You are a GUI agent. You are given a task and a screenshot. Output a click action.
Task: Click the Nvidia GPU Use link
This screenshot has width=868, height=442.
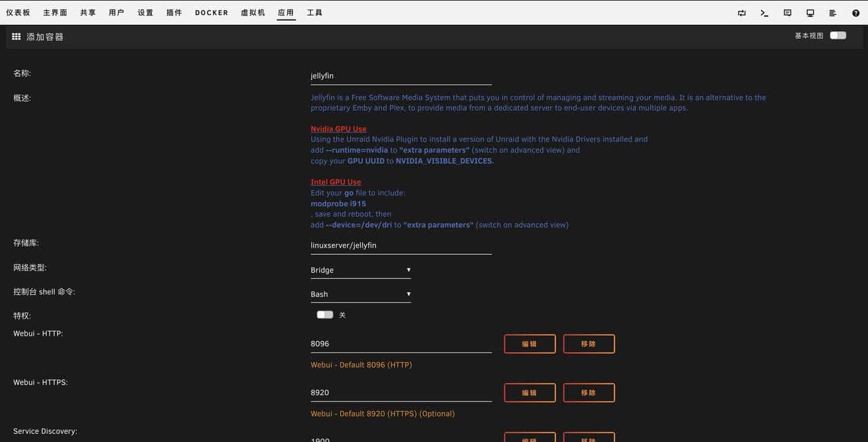pos(338,129)
